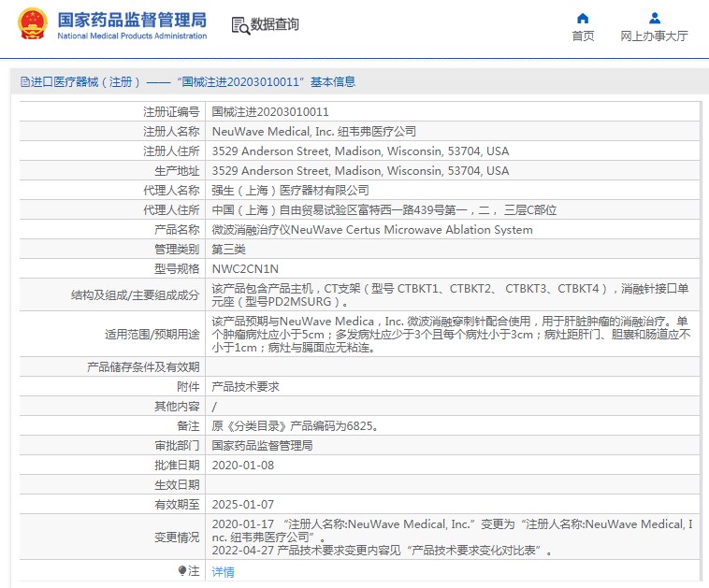709x588 pixels.
Task: Click the 型号规格 row label
Action: point(177,269)
